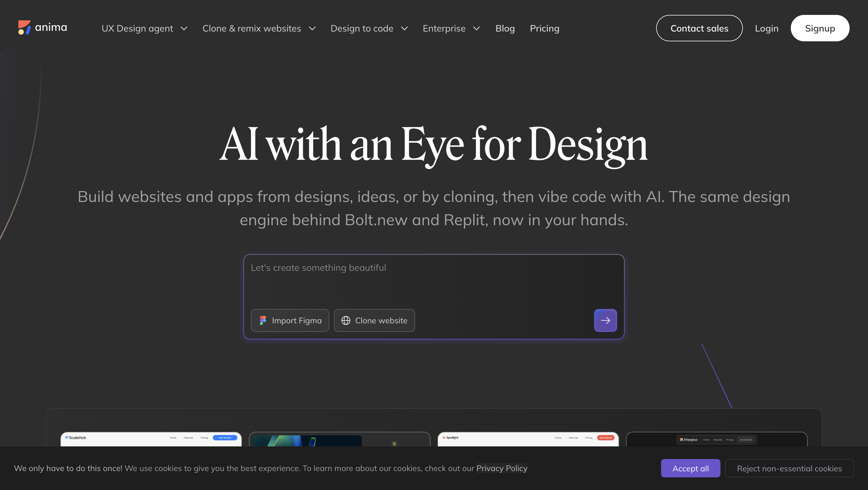Expand the Design to code menu
868x490 pixels.
click(x=369, y=28)
